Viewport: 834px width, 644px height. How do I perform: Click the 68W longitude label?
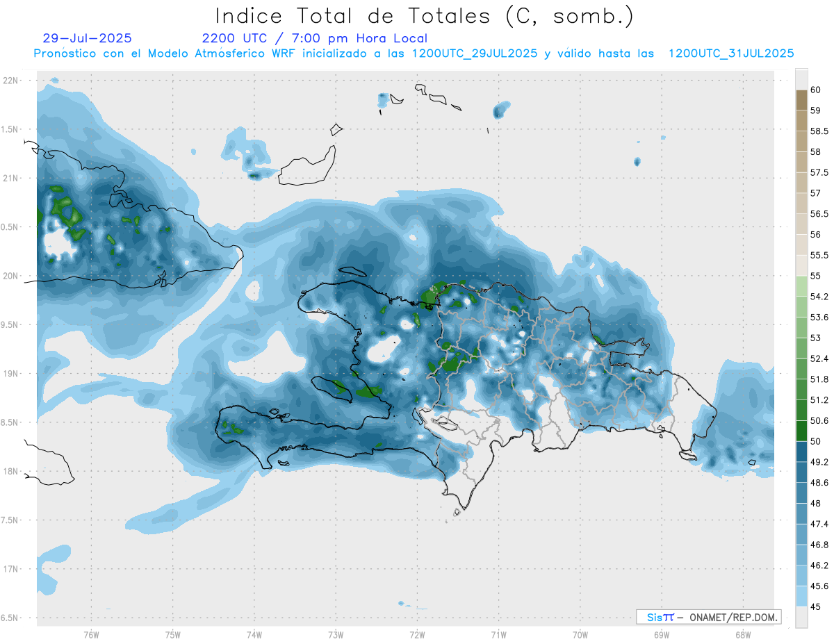point(743,634)
